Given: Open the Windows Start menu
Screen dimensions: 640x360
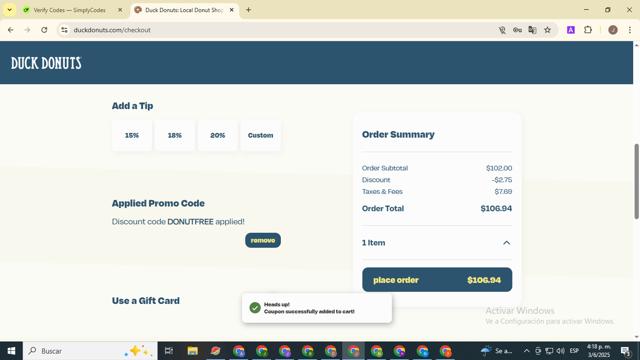Looking at the screenshot, I should [x=11, y=351].
